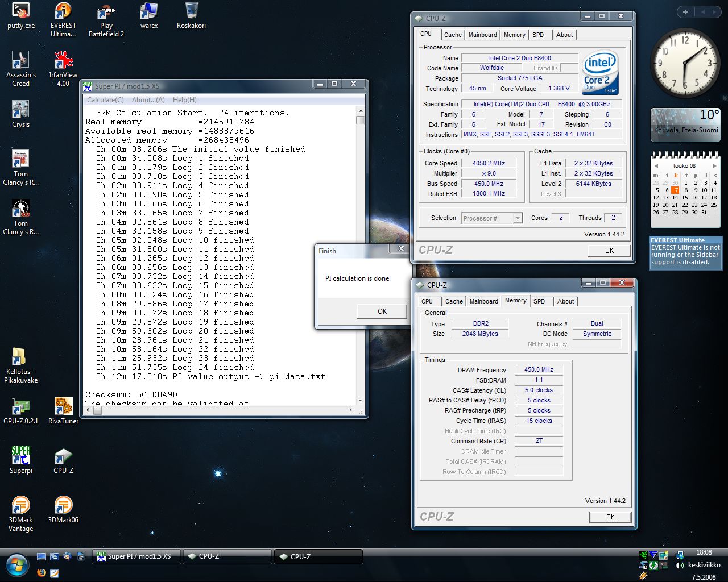Viewport: 728px width, 582px height.
Task: Switch to Cache tab in upper CPU-Z window
Action: [x=453, y=35]
